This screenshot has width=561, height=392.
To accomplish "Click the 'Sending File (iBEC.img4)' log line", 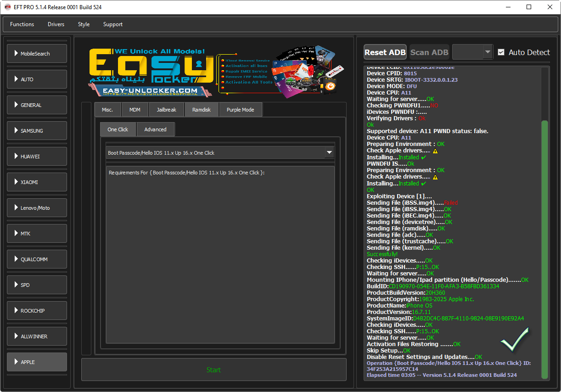I will coord(409,215).
